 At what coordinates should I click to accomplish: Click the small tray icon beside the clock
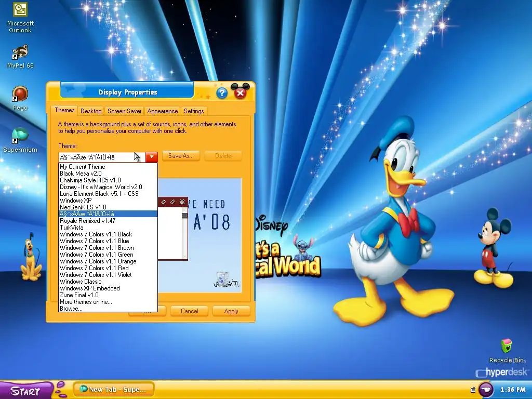473,390
